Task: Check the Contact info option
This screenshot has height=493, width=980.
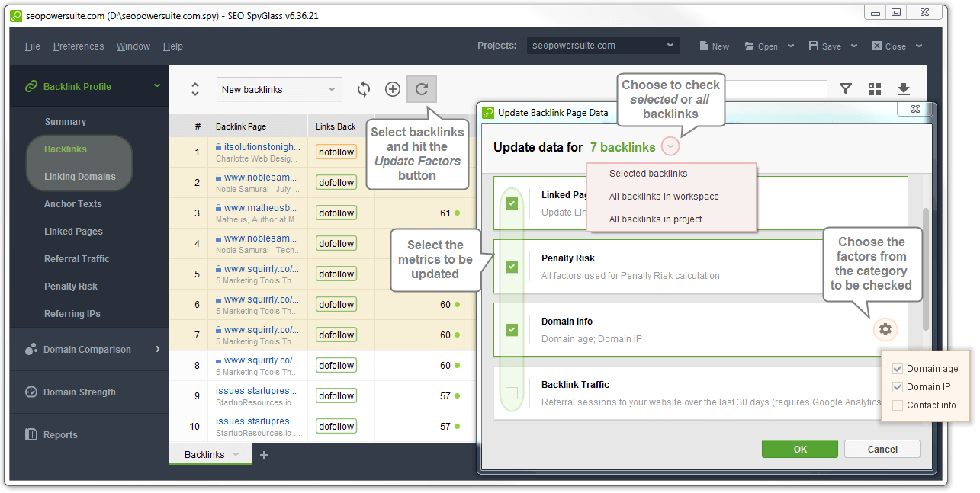Action: (x=898, y=405)
